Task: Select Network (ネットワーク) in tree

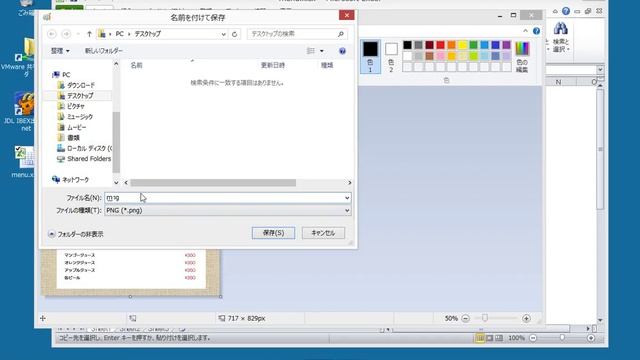Action: point(70,180)
